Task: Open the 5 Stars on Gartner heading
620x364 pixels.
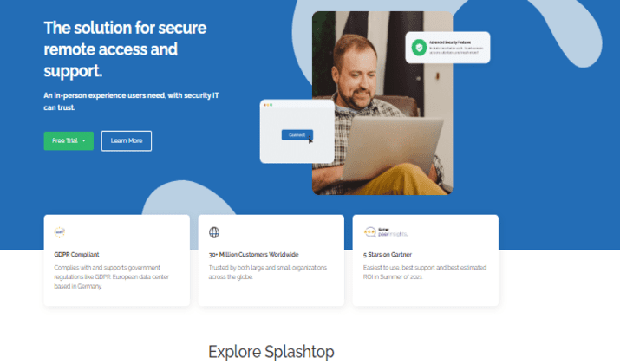Action: (x=388, y=255)
